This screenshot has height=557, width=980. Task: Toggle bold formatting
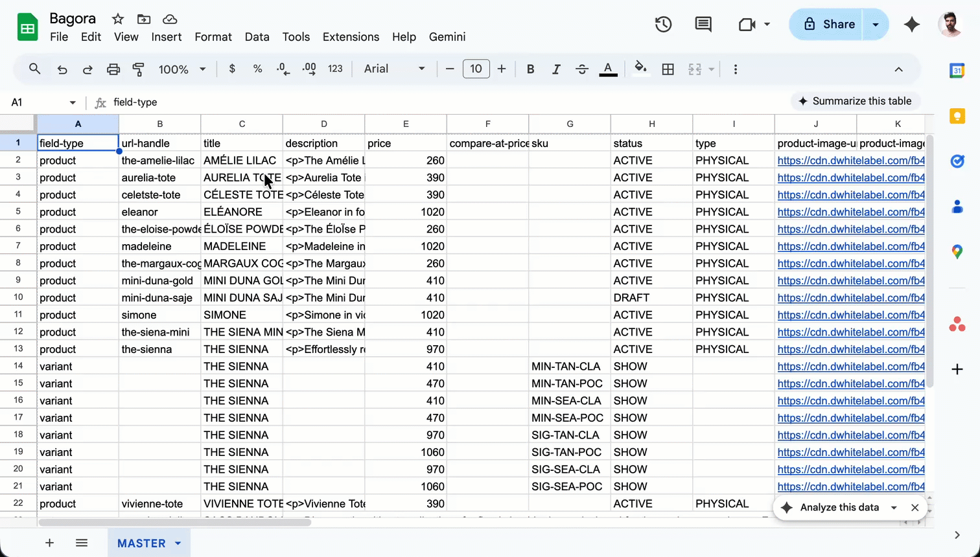click(x=530, y=69)
